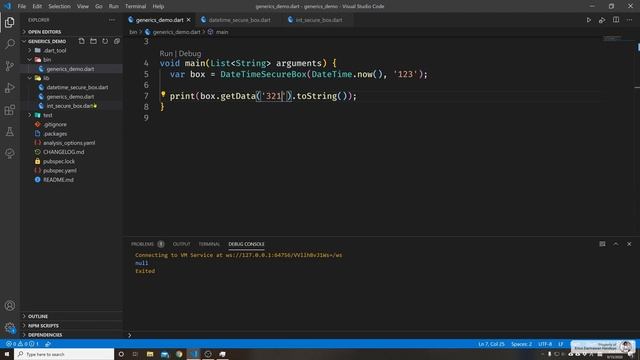Open the Accounts menu icon
The width and height of the screenshot is (640, 360).
coord(10,305)
